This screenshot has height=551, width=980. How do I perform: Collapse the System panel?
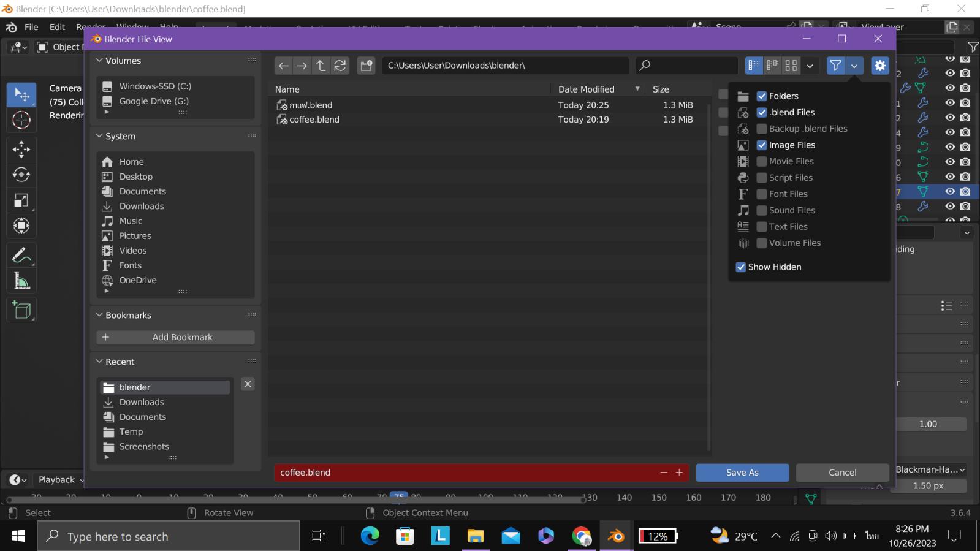point(99,136)
